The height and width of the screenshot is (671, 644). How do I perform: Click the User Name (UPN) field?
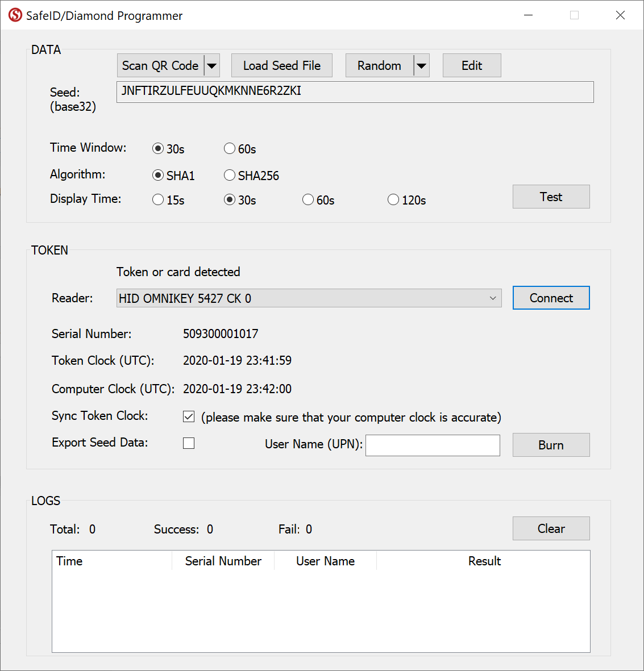(433, 445)
